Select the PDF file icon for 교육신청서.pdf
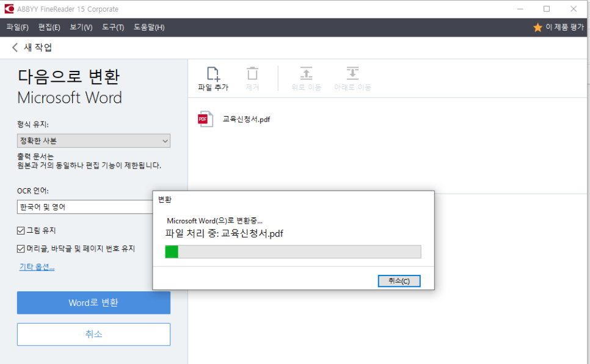Image resolution: width=590 pixels, height=364 pixels. tap(205, 119)
